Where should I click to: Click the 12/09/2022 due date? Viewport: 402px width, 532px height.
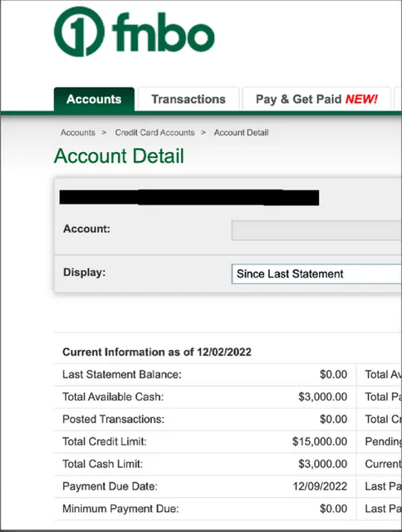click(x=320, y=486)
